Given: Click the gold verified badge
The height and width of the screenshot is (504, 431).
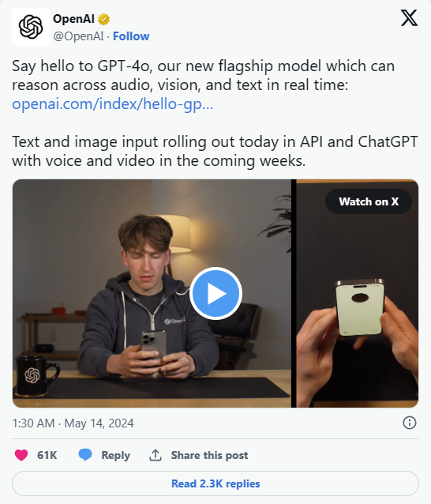Looking at the screenshot, I should [x=103, y=19].
